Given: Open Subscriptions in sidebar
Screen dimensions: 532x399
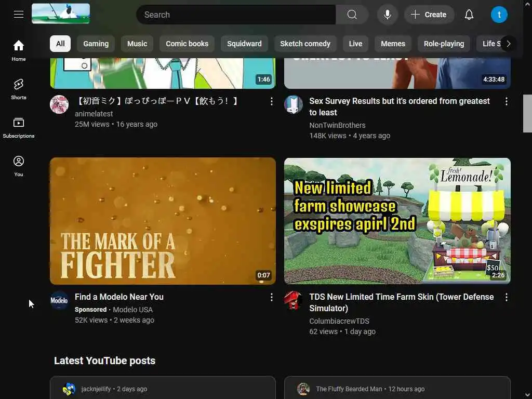Looking at the screenshot, I should pos(19,128).
